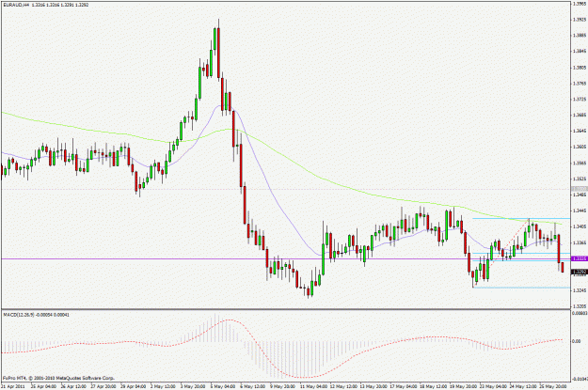Click the MACD zero level label 0.00
Image resolution: width=588 pixels, height=390 pixels.
coord(577,341)
